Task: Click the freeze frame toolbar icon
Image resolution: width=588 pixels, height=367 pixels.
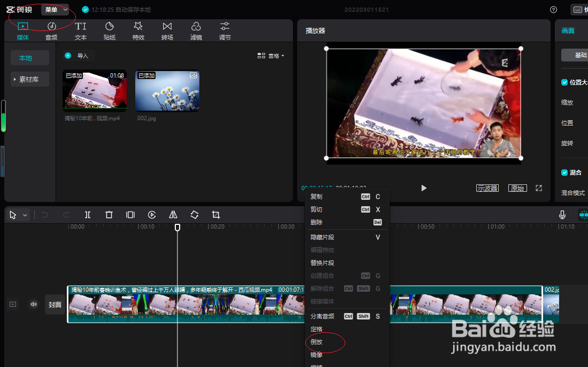Action: (130, 215)
